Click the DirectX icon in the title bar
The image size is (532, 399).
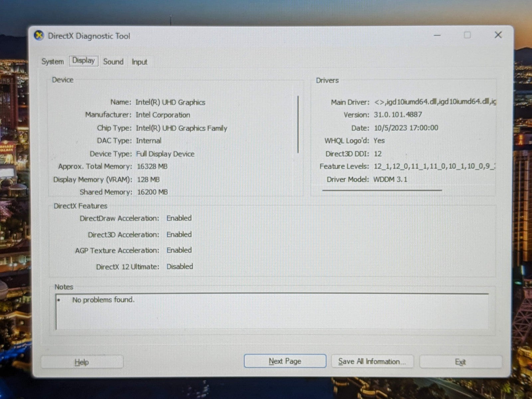(39, 36)
